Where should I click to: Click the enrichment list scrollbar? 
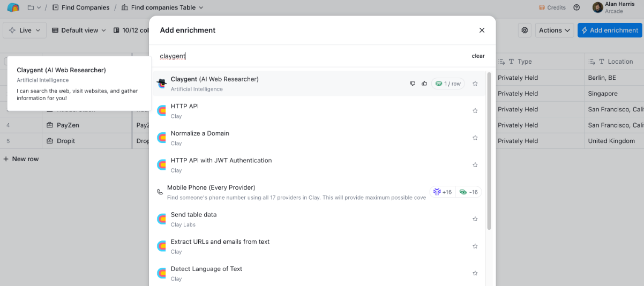(x=489, y=151)
